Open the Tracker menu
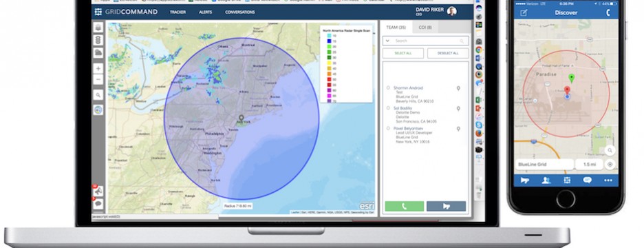 coord(178,12)
